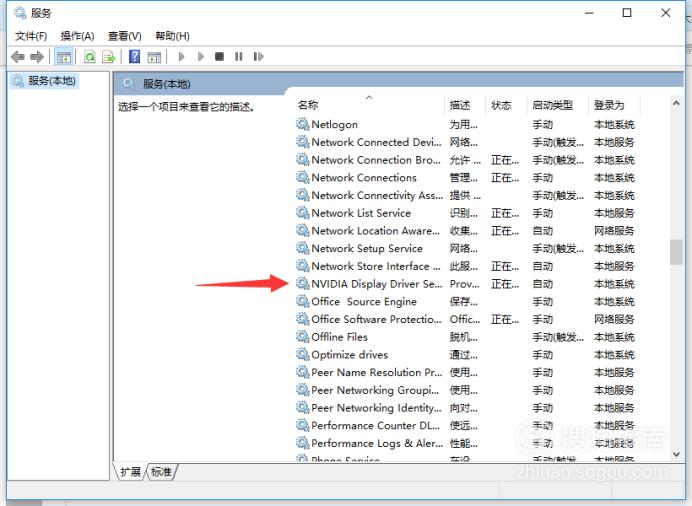Click the gear icon beside Optimize drives

click(x=302, y=354)
